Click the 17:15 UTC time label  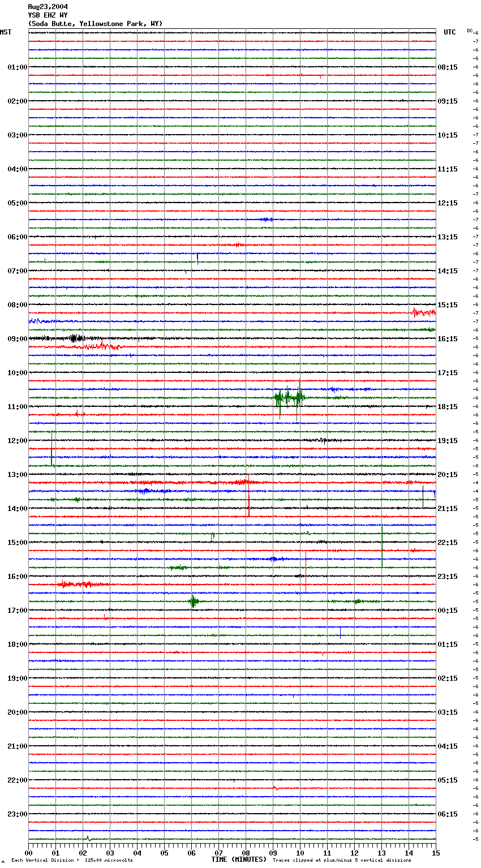tap(448, 373)
